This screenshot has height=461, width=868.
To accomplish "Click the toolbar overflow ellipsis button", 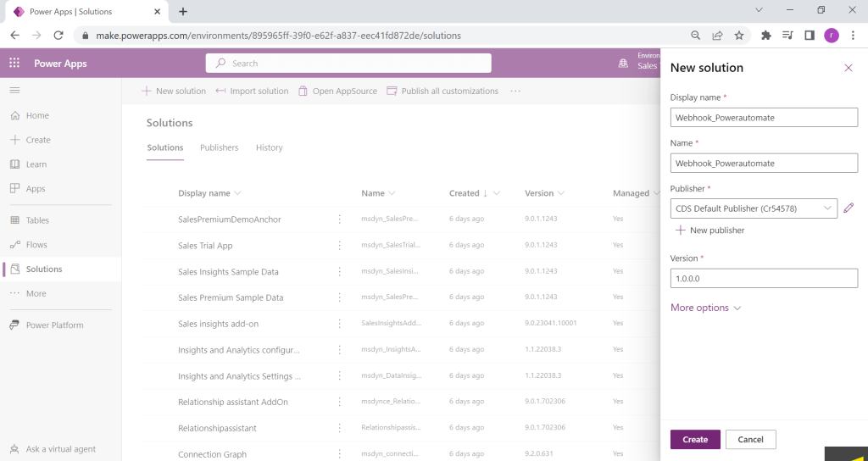I will pos(515,92).
